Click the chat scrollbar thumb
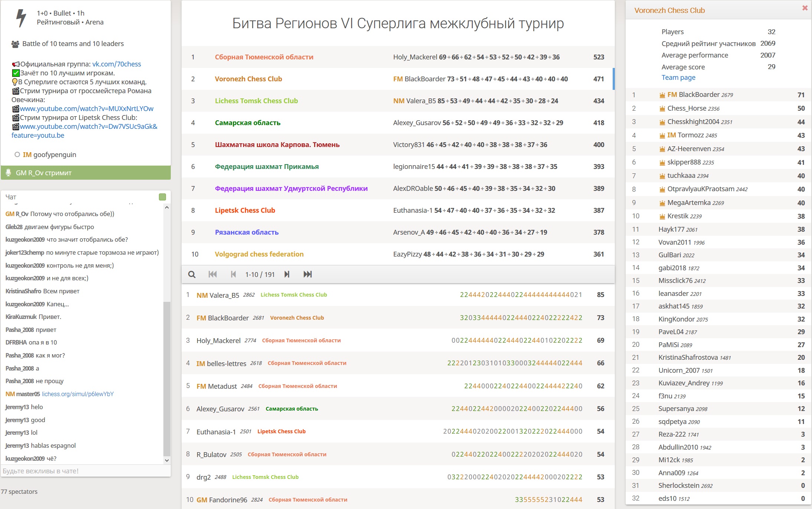This screenshot has height=509, width=812. 167,379
